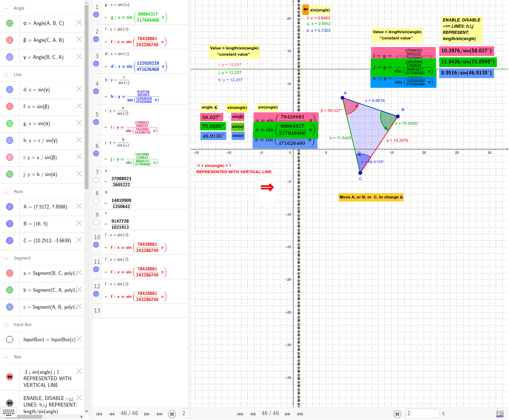Hide line g: x = sin(α)
509x420 pixels.
tap(10, 123)
